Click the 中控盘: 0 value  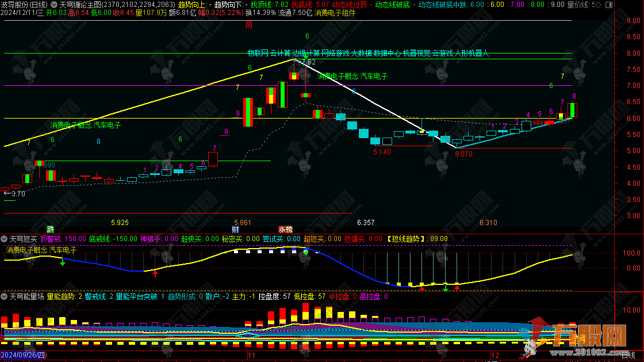point(343,296)
